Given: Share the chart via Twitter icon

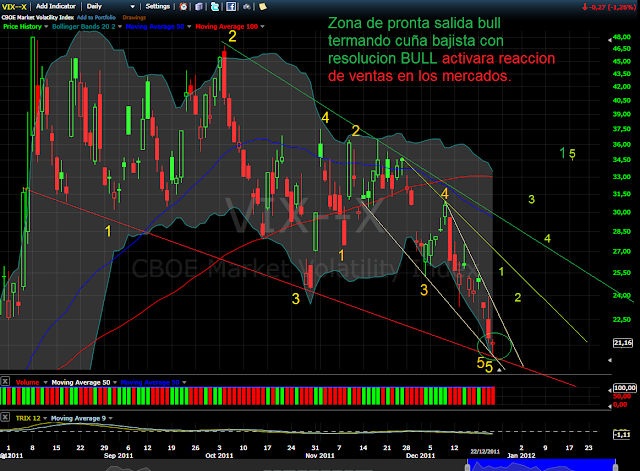Looking at the screenshot, I should [215, 7].
